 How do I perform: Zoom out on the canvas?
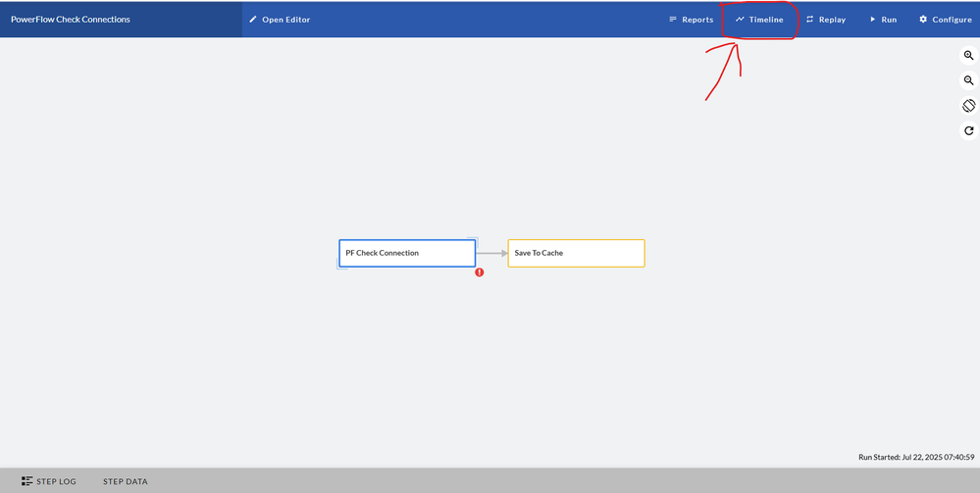click(x=969, y=80)
